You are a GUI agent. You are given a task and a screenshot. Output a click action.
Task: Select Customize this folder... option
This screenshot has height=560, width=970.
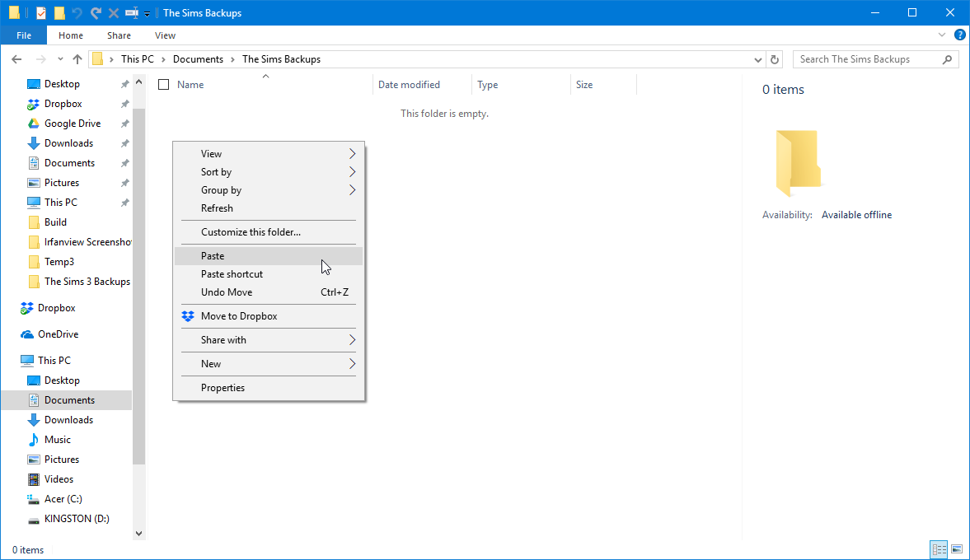(269, 231)
